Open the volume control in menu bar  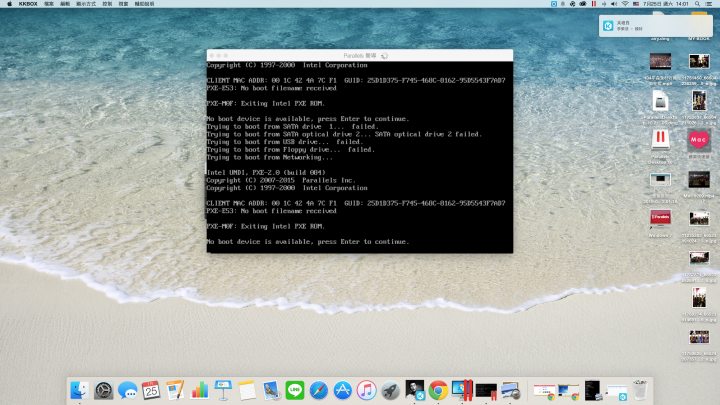pyautogui.click(x=614, y=4)
